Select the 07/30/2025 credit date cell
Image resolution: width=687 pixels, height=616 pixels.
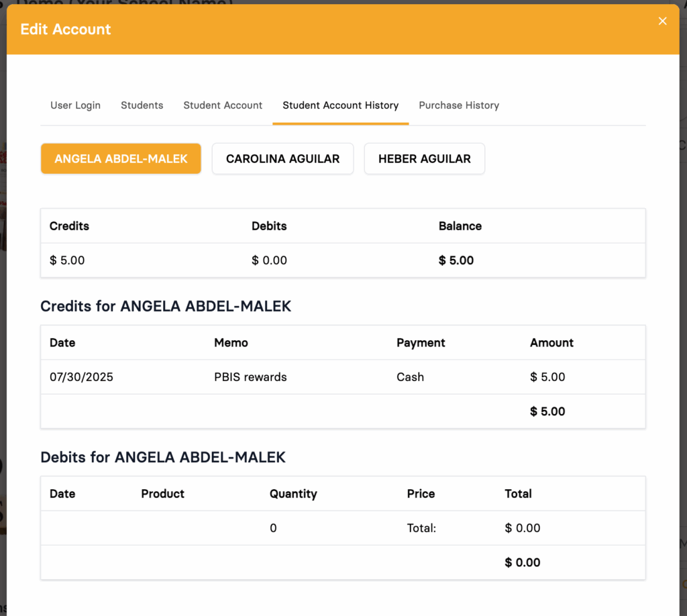[81, 377]
